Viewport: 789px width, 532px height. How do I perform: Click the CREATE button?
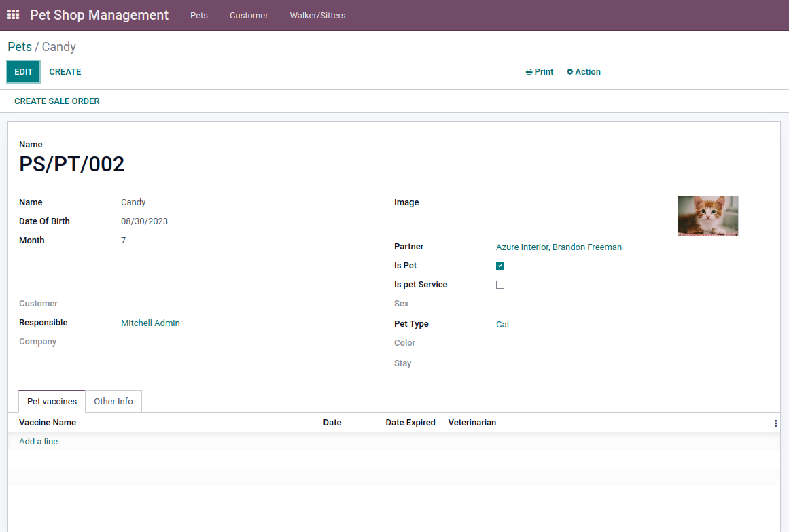(65, 72)
